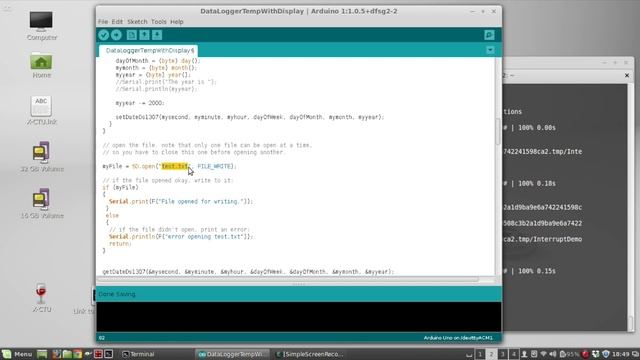This screenshot has width=640, height=360.
Task: Click the getDateDs1307 function call line
Action: [x=248, y=272]
